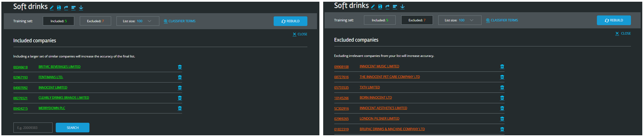Click company number 01822319
644x137 pixels.
coord(341,129)
